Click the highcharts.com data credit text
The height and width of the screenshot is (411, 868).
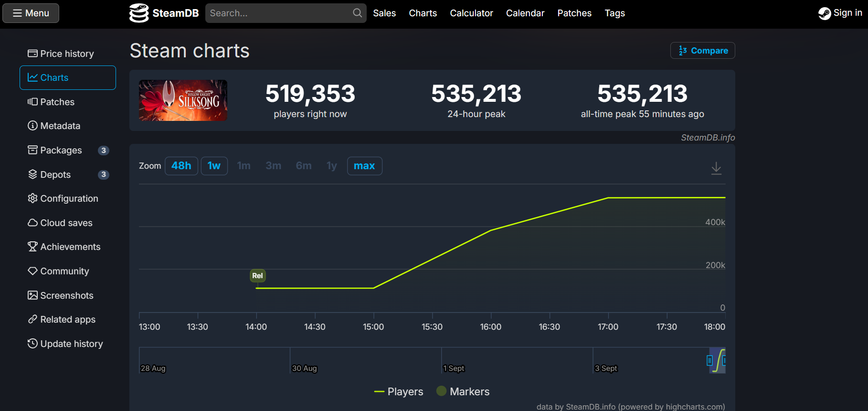coord(631,407)
